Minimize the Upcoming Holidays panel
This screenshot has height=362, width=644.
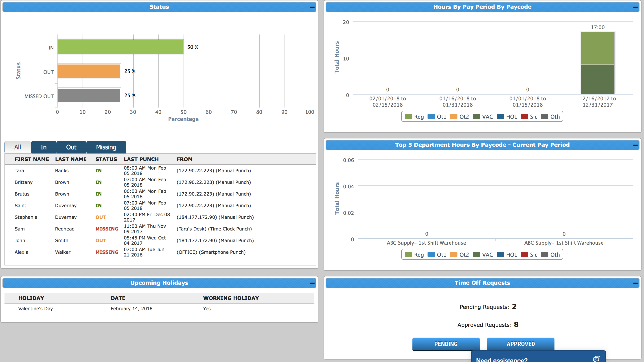(312, 283)
